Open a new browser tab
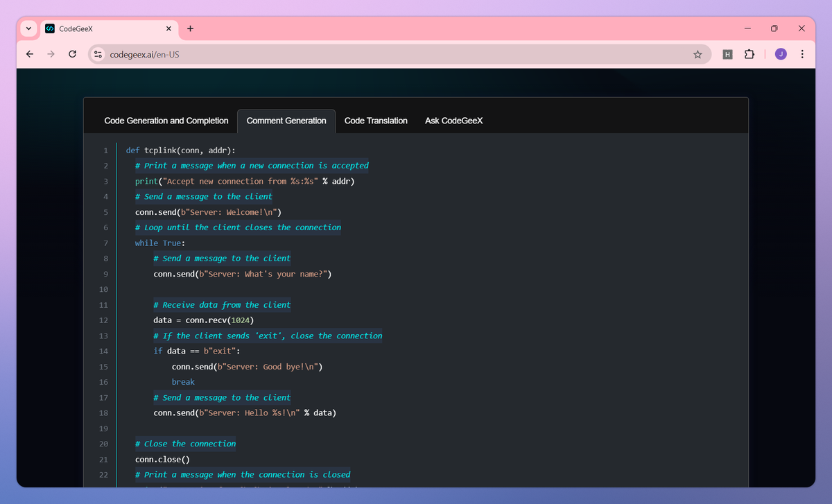The height and width of the screenshot is (504, 832). [190, 28]
